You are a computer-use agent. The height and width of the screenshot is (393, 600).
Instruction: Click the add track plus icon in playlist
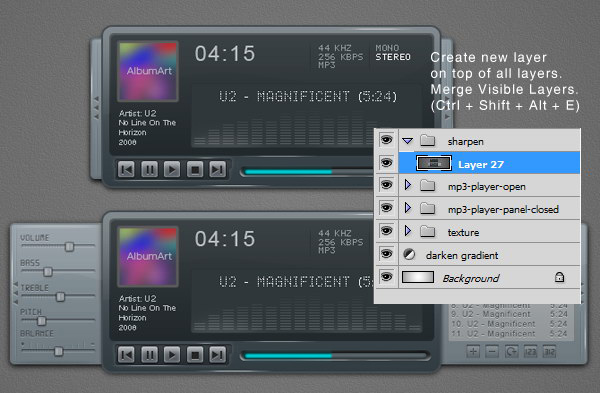click(473, 351)
